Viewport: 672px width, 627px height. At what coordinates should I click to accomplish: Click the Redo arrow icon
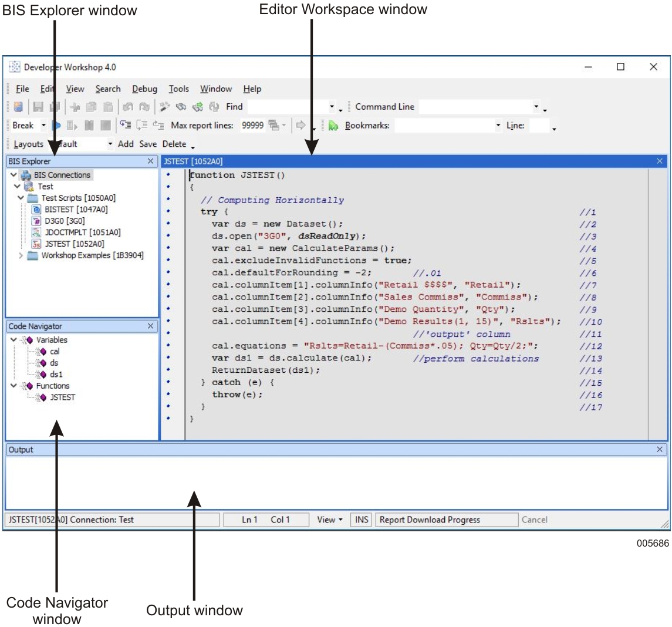coord(144,107)
